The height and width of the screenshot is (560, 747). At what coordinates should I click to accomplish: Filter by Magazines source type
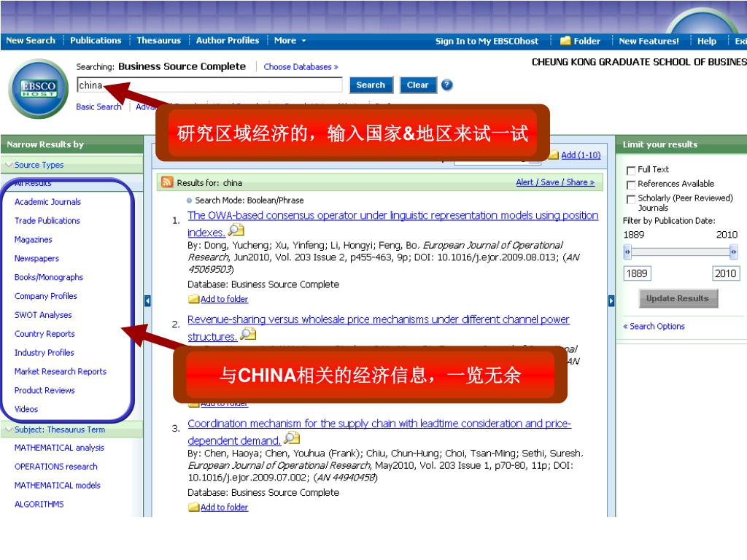pos(34,239)
